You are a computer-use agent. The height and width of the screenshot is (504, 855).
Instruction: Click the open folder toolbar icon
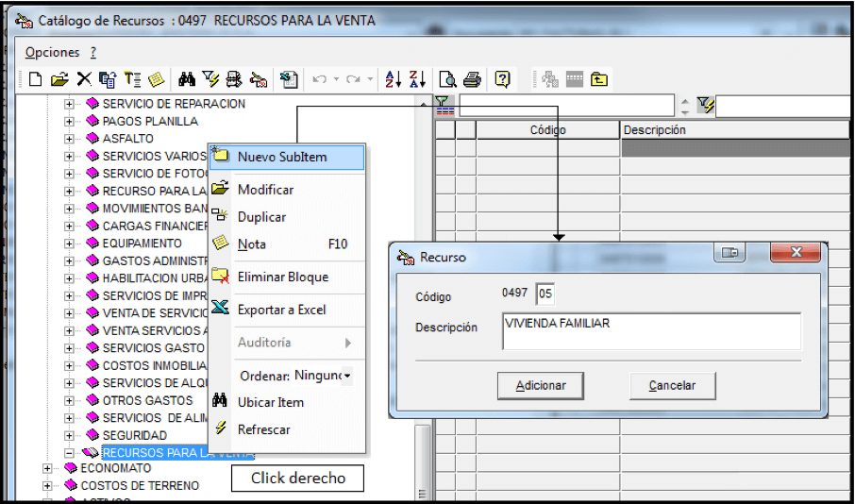[x=59, y=79]
